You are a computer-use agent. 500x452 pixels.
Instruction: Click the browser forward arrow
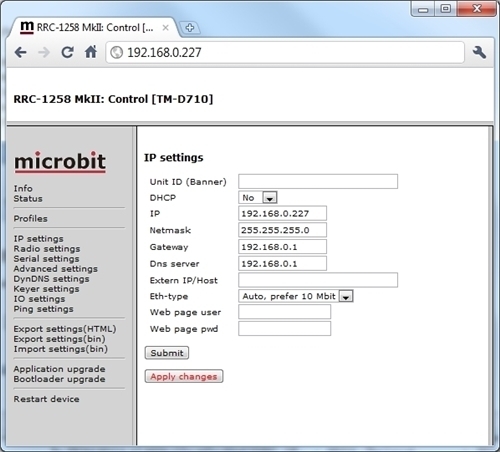click(x=44, y=52)
